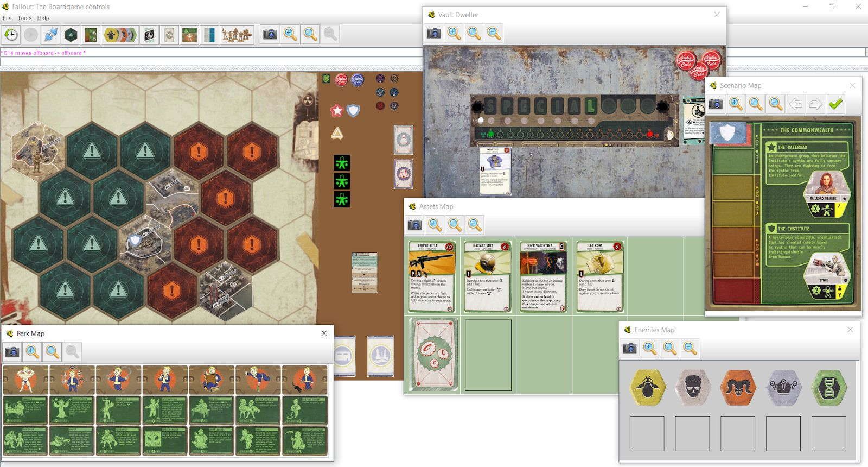Click the black-and-white card toolbar icon

pyautogui.click(x=149, y=35)
